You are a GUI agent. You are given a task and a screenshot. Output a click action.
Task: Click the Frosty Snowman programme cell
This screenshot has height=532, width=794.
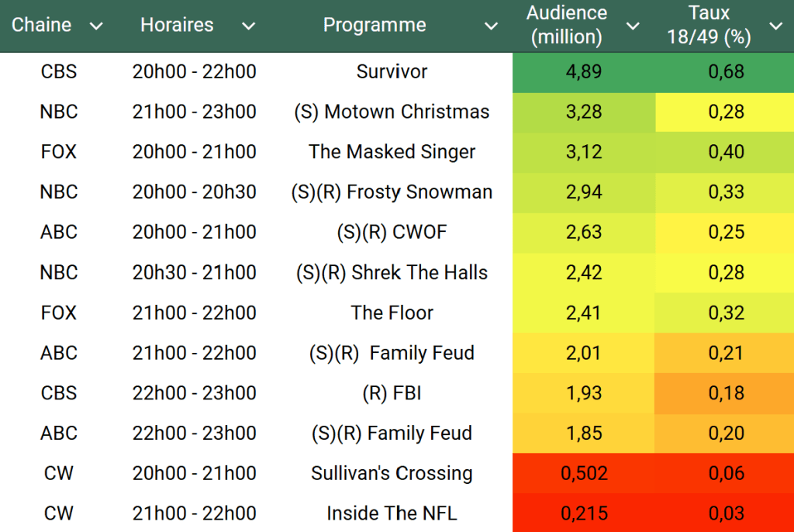point(392,192)
